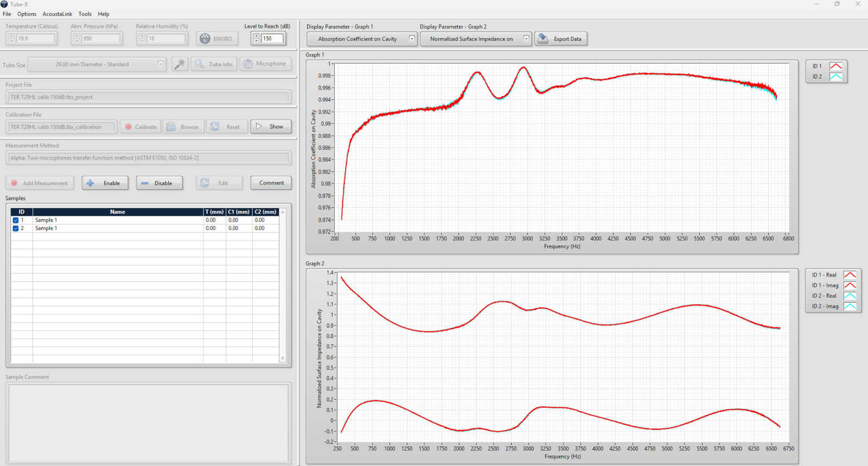Click inside the Sample Comment text box
The image size is (868, 466).
point(148,424)
